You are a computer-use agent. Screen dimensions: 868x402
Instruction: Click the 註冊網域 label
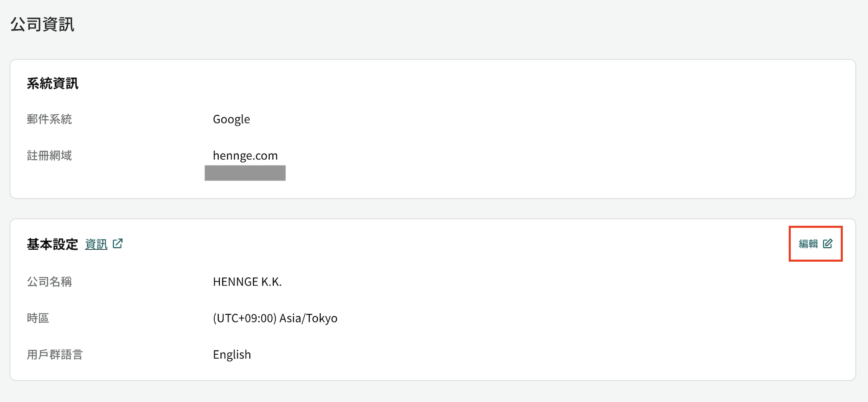pos(50,156)
